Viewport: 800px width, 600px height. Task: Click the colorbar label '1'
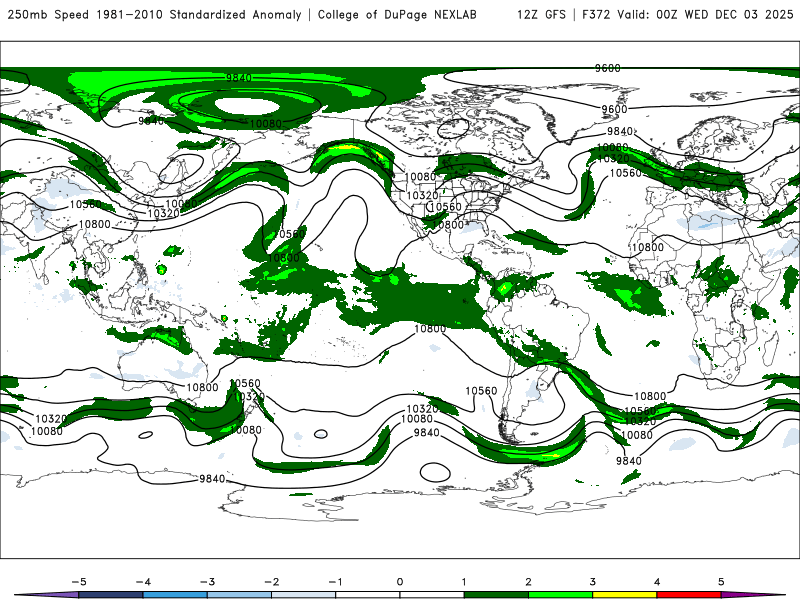tap(464, 582)
